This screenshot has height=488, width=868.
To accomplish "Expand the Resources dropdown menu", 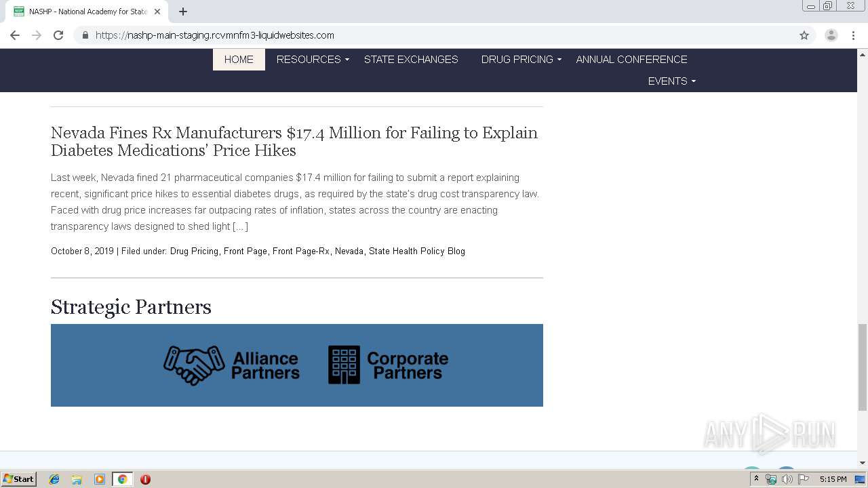I will (313, 60).
